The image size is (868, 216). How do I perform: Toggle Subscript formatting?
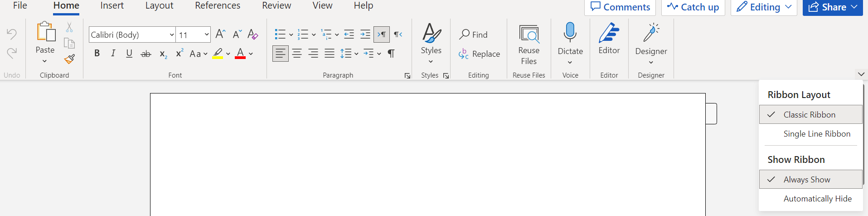163,54
